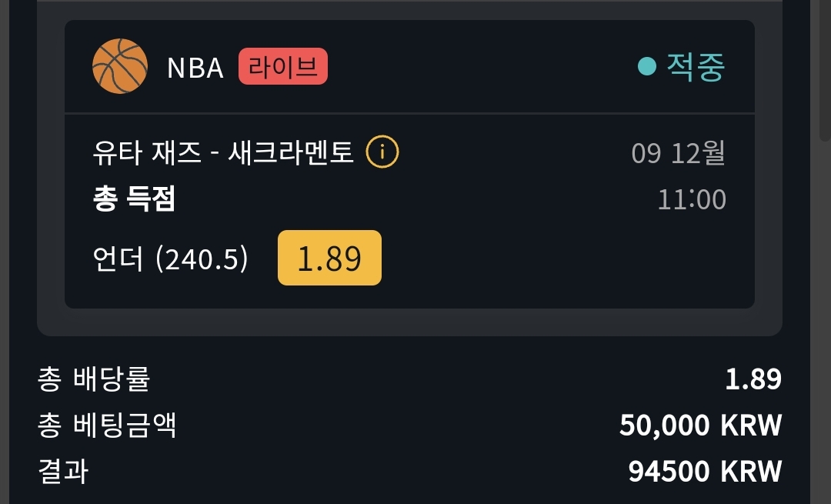Click the 총 베팅금액 label

pos(107,425)
